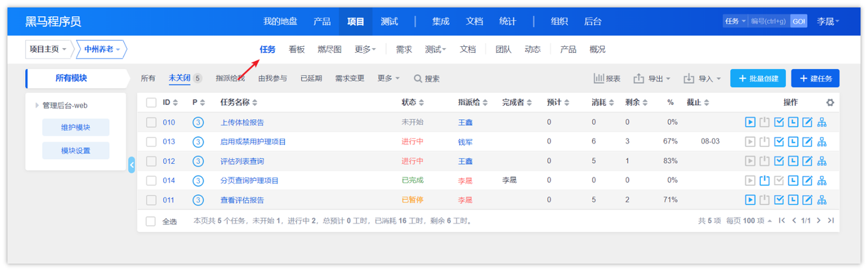
Task: Log effort on task 014 via clock icon
Action: click(x=793, y=181)
